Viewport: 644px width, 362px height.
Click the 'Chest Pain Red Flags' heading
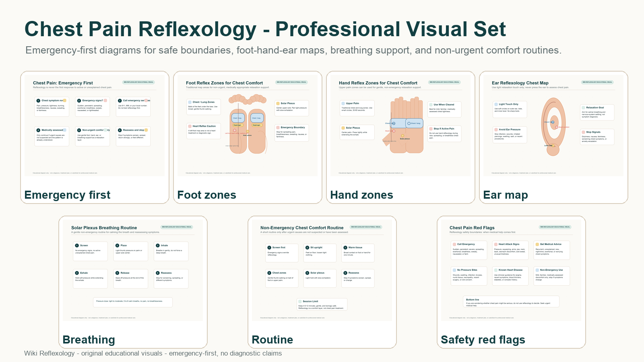pos(472,228)
